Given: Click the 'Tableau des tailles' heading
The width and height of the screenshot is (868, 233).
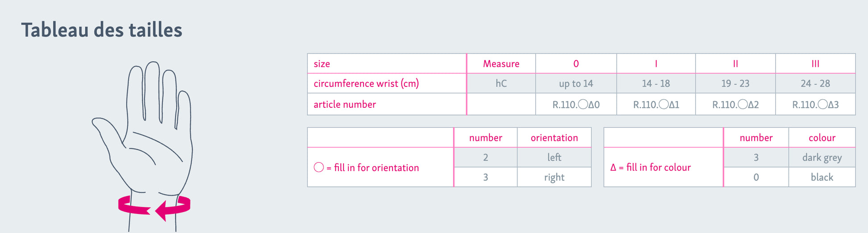Looking at the screenshot, I should coord(102,30).
